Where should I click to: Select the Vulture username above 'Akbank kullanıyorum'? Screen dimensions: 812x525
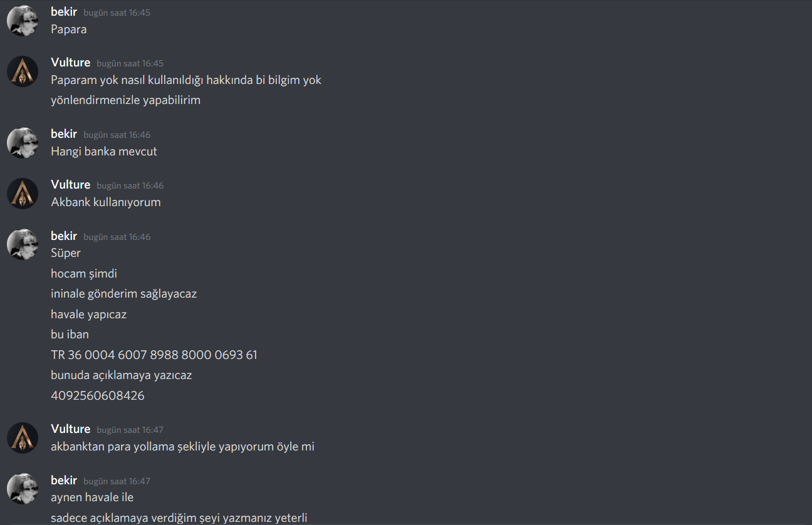coord(71,185)
